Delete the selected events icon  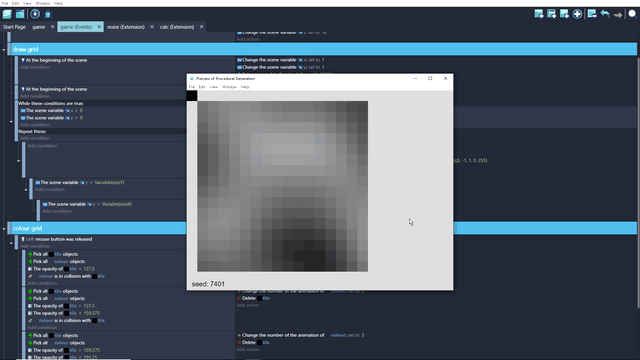pos(592,14)
